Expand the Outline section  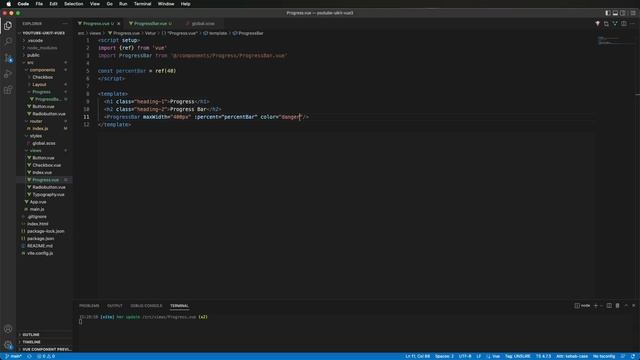pos(44,334)
